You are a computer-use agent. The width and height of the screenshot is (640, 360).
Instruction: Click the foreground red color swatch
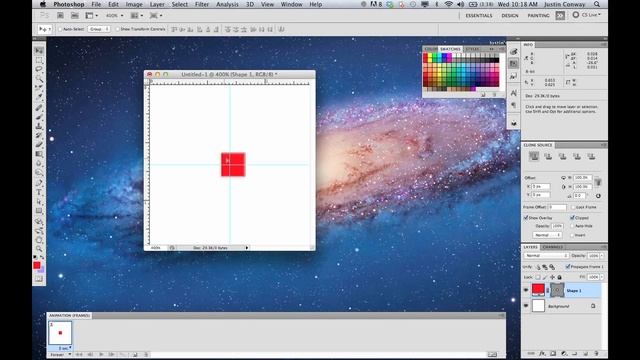[x=37, y=265]
